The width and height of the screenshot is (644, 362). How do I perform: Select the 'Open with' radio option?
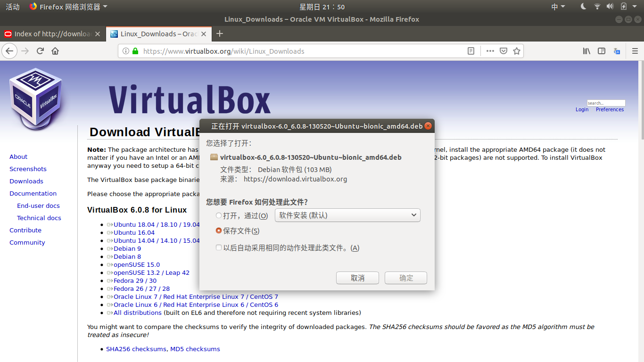(x=218, y=215)
